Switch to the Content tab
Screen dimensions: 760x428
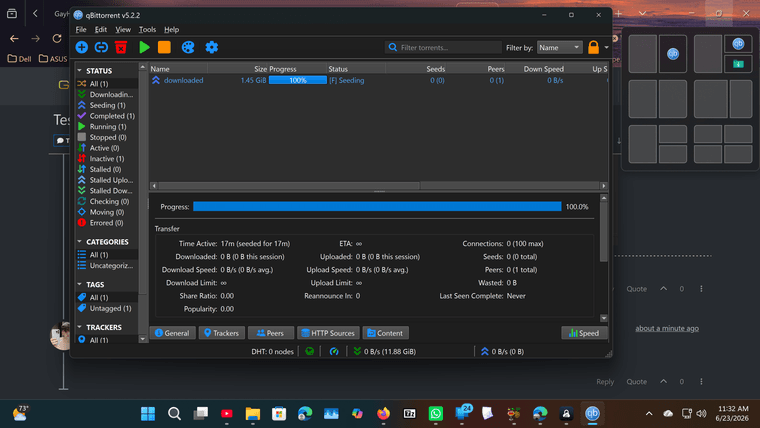click(385, 333)
